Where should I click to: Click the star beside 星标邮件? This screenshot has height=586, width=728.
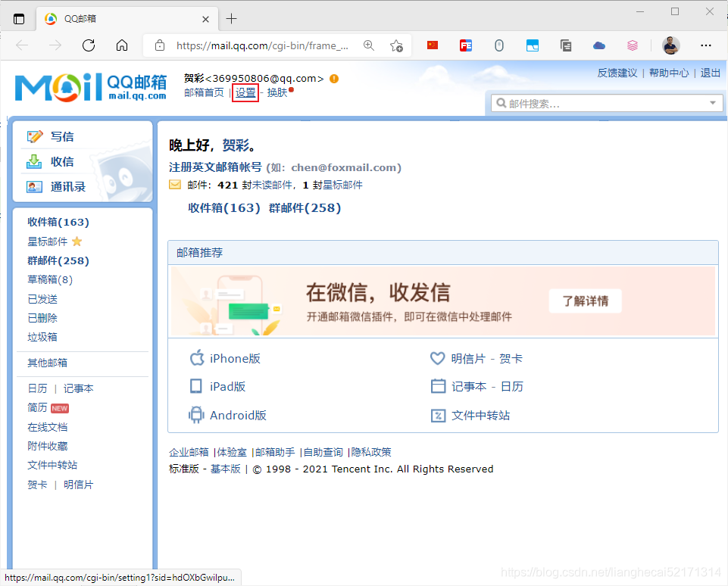[x=77, y=242]
